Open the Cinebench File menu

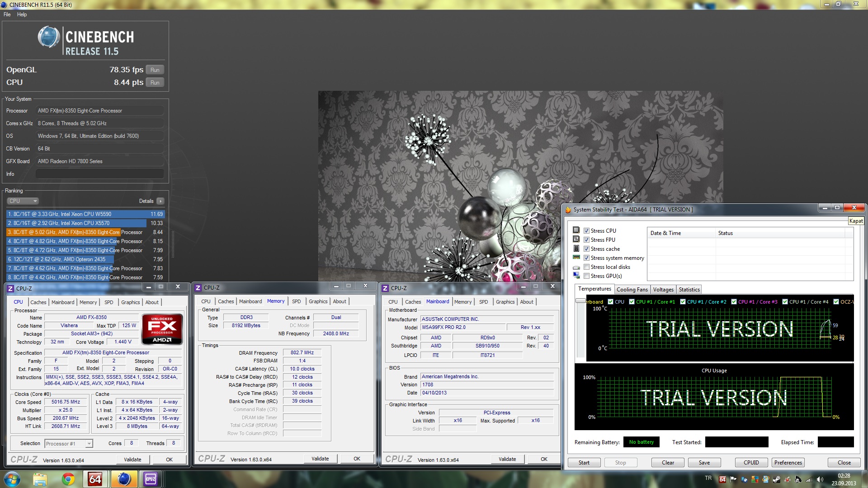[7, 14]
